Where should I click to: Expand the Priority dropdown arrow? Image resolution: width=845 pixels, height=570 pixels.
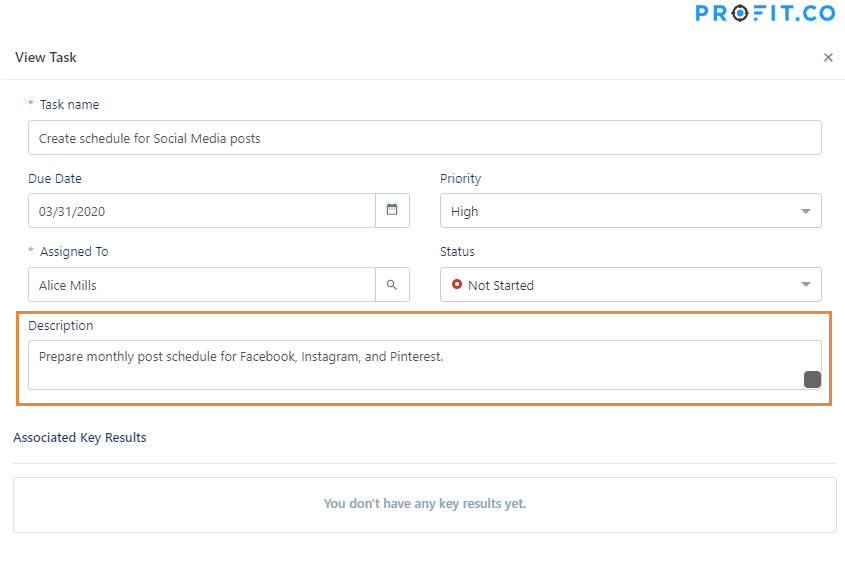[x=806, y=212]
